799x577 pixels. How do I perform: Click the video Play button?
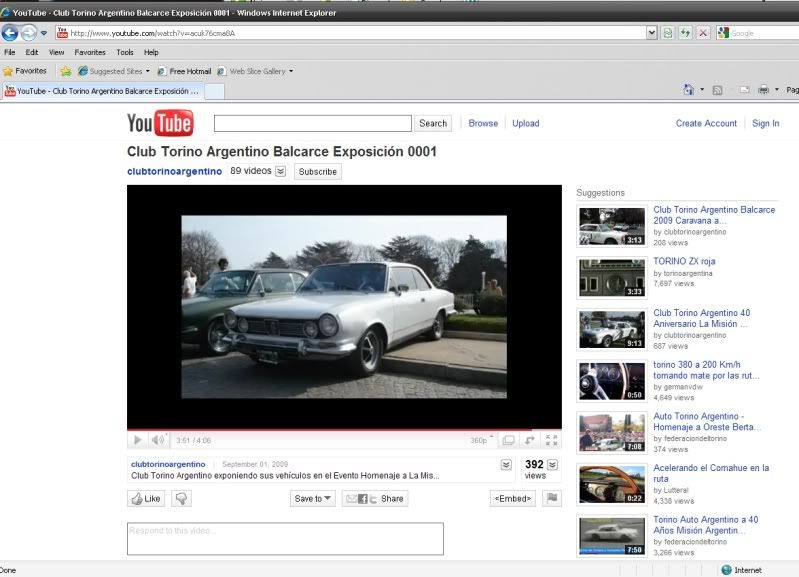[137, 440]
